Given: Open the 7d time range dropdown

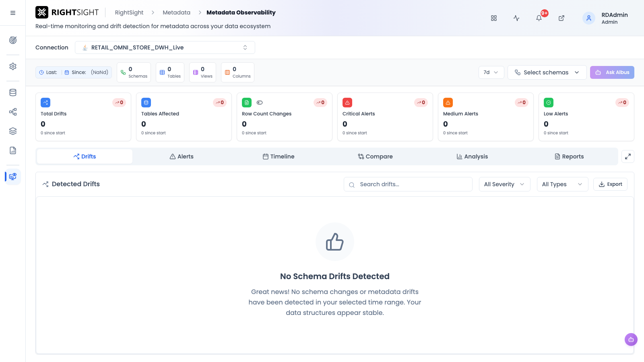Looking at the screenshot, I should click(x=491, y=72).
